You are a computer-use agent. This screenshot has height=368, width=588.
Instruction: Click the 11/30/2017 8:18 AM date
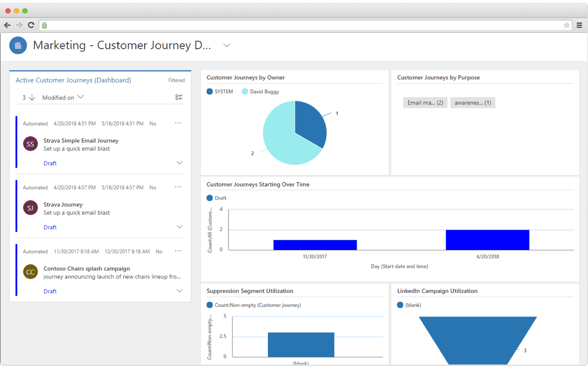click(x=76, y=252)
